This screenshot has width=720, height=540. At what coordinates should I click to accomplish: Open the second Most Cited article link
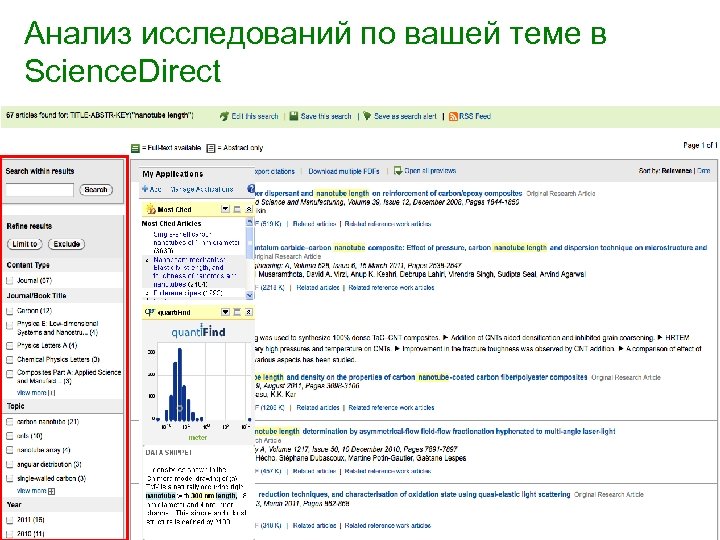[x=195, y=272]
